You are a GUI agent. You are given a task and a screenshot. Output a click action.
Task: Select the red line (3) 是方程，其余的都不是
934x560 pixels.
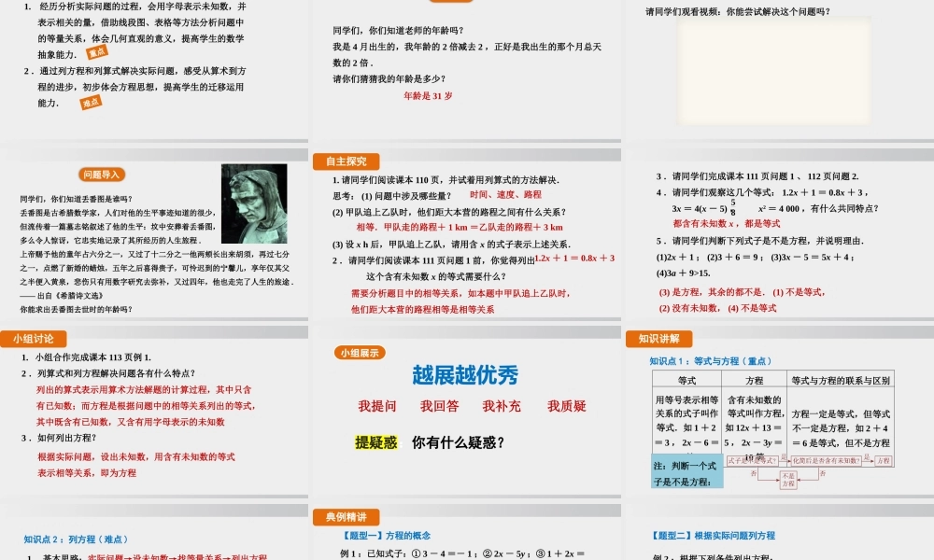742,292
